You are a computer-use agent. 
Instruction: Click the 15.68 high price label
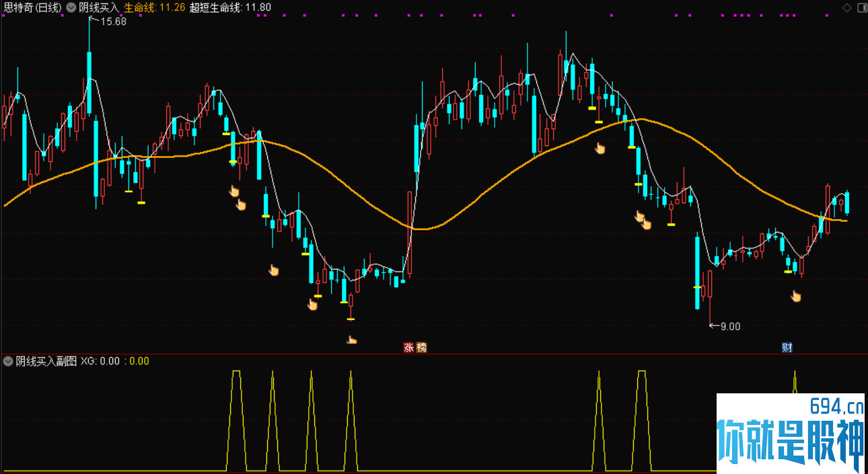point(113,22)
